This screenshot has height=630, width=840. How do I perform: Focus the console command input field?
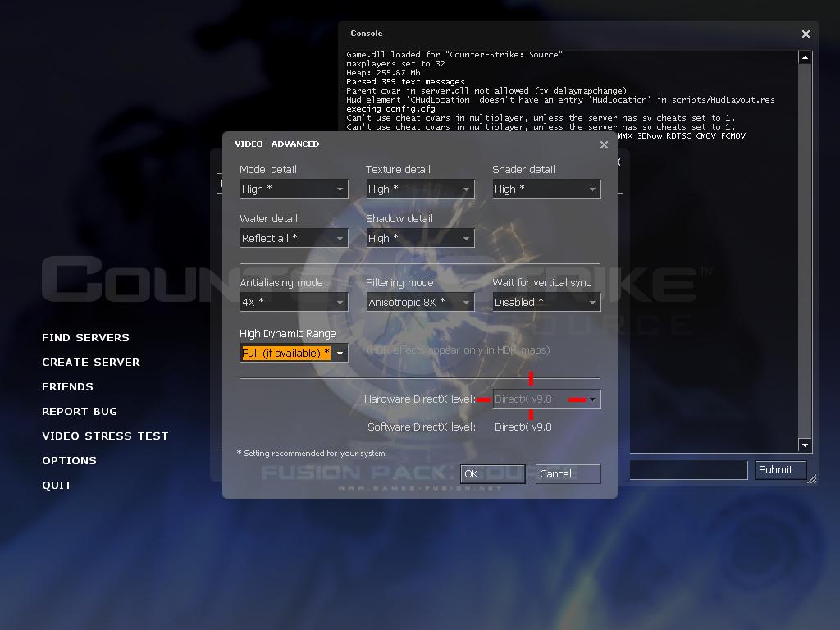point(688,470)
